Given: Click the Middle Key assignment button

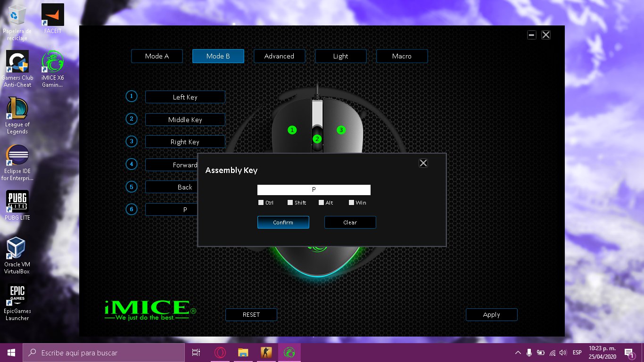Looking at the screenshot, I should (185, 120).
